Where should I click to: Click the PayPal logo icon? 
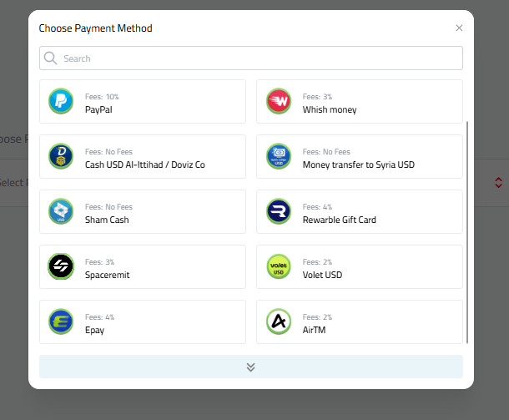[61, 101]
